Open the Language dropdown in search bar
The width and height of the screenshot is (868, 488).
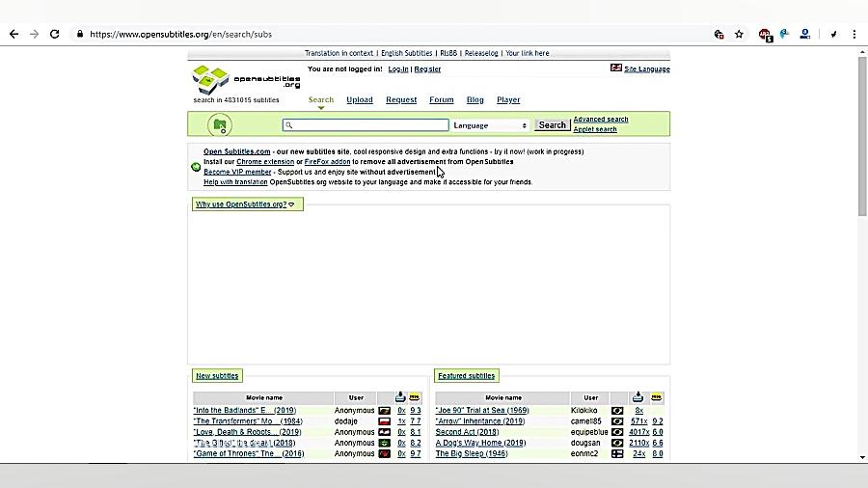coord(490,125)
